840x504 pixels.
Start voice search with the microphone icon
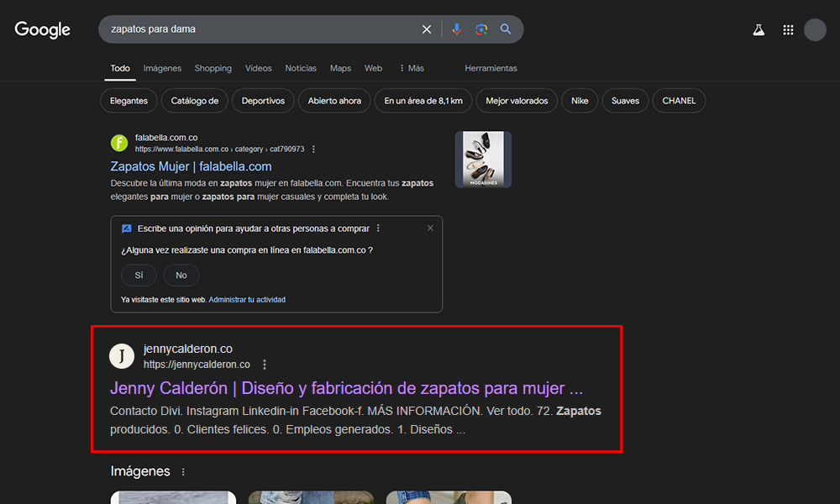(456, 29)
